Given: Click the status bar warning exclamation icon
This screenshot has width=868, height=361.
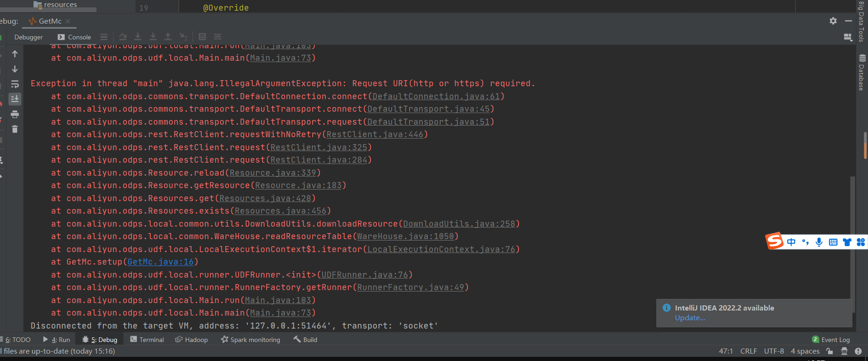Looking at the screenshot, I should pos(858,351).
